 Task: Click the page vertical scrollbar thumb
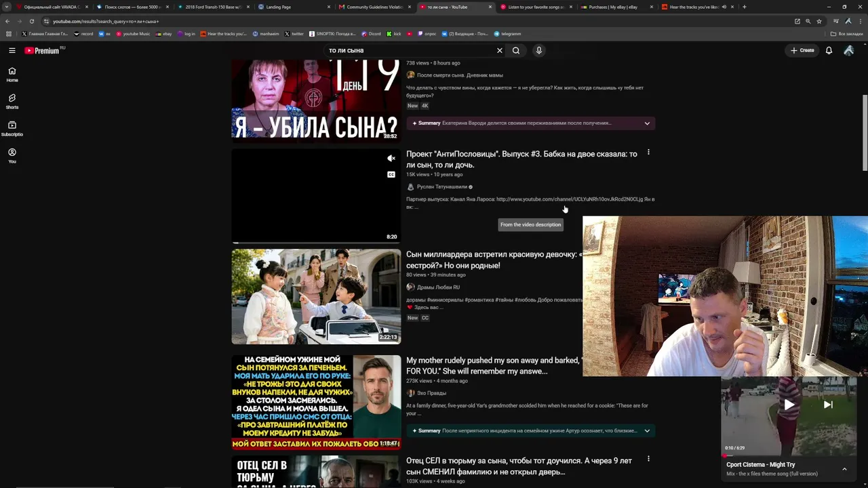865,132
